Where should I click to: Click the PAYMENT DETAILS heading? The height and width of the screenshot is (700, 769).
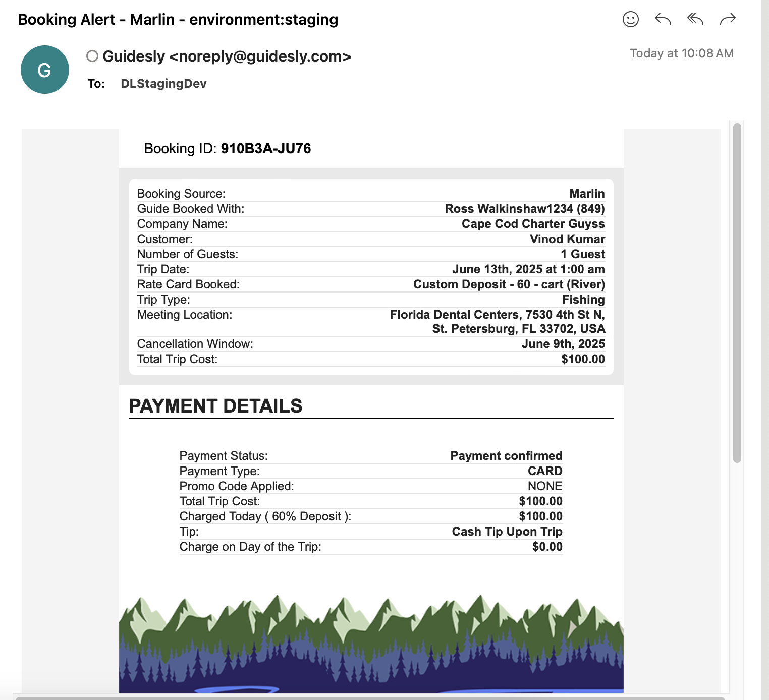coord(215,406)
